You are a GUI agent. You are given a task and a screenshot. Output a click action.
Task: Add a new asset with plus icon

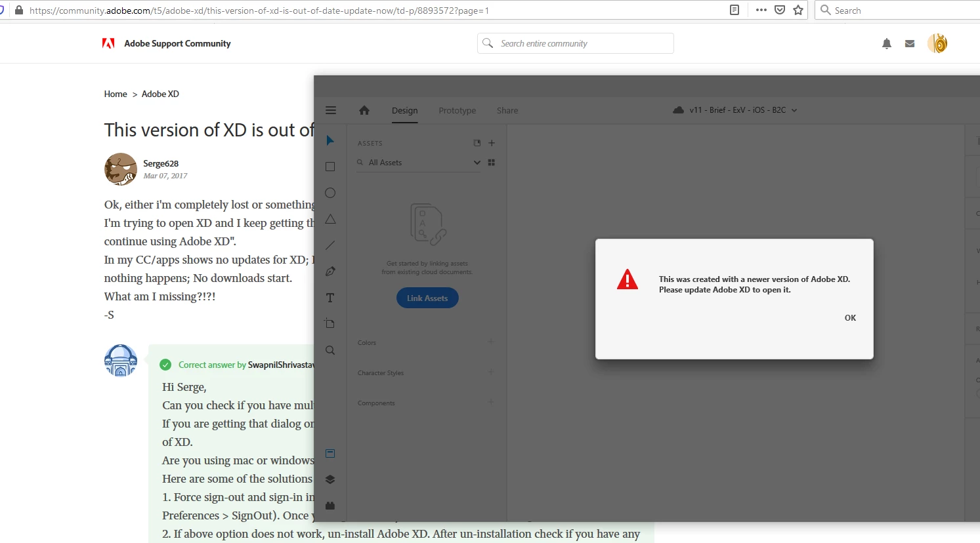point(492,143)
